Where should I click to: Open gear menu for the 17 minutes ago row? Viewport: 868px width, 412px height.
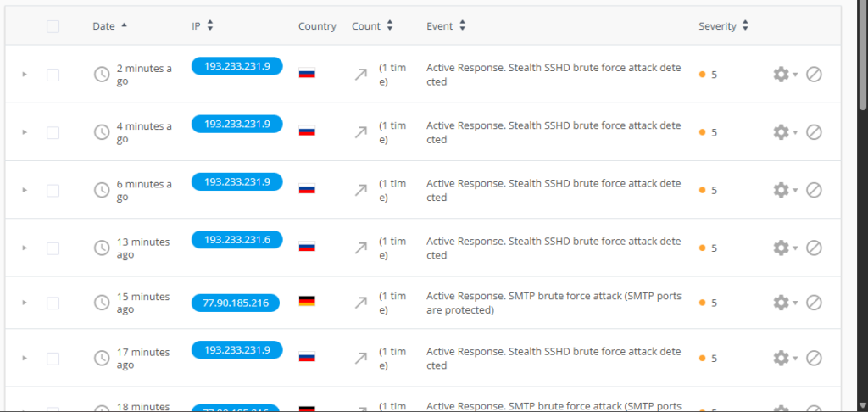pyautogui.click(x=782, y=358)
